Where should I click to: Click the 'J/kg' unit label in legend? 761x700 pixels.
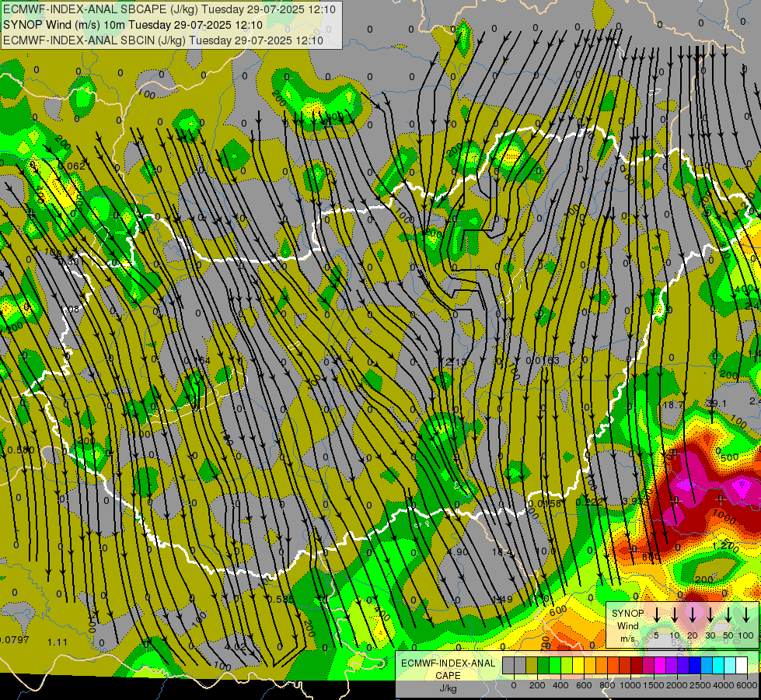pos(448,688)
